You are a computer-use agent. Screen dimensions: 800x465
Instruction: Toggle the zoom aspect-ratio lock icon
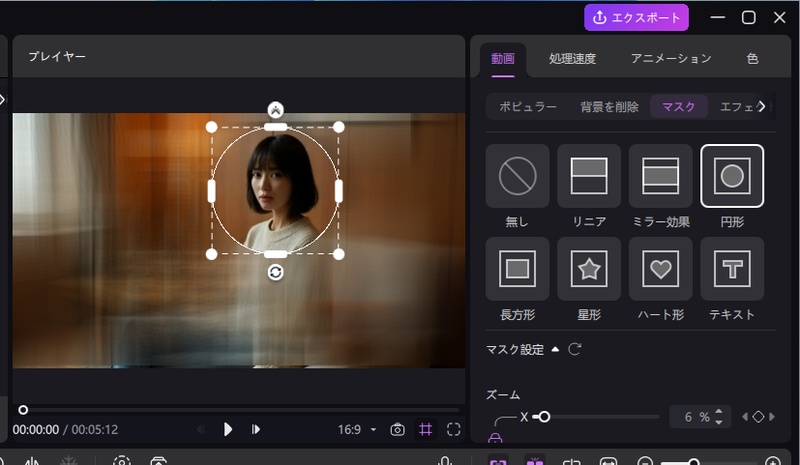(x=495, y=438)
